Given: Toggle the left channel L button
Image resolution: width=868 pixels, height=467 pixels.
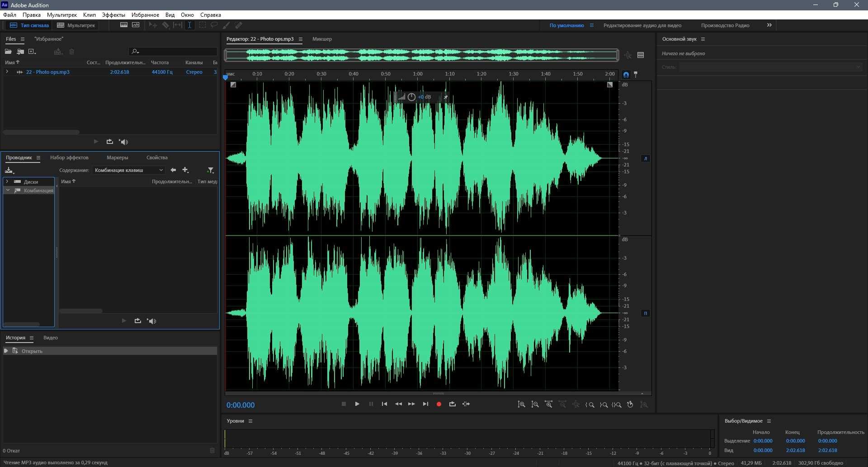Looking at the screenshot, I should [646, 158].
